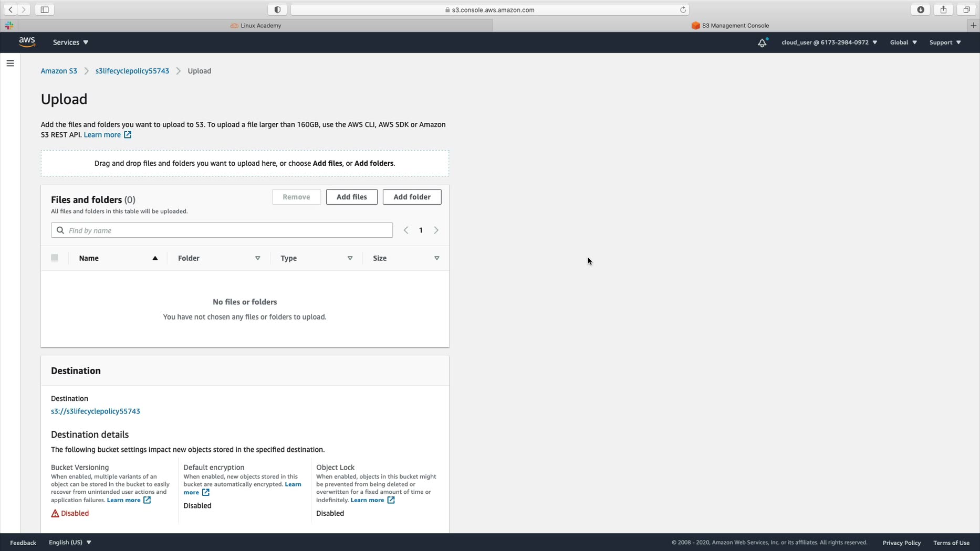This screenshot has width=980, height=551.
Task: Click the Feedback button in footer
Action: coord(23,543)
